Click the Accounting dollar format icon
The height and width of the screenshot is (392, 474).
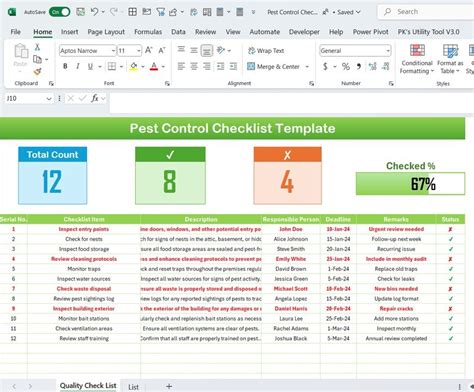tap(325, 67)
